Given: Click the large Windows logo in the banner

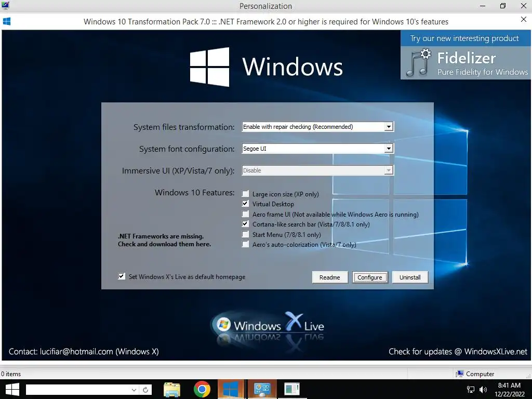Looking at the screenshot, I should [x=209, y=67].
